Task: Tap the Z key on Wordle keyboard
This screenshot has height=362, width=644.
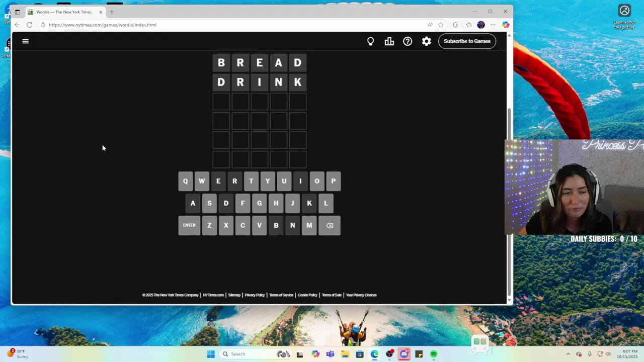Action: (209, 225)
